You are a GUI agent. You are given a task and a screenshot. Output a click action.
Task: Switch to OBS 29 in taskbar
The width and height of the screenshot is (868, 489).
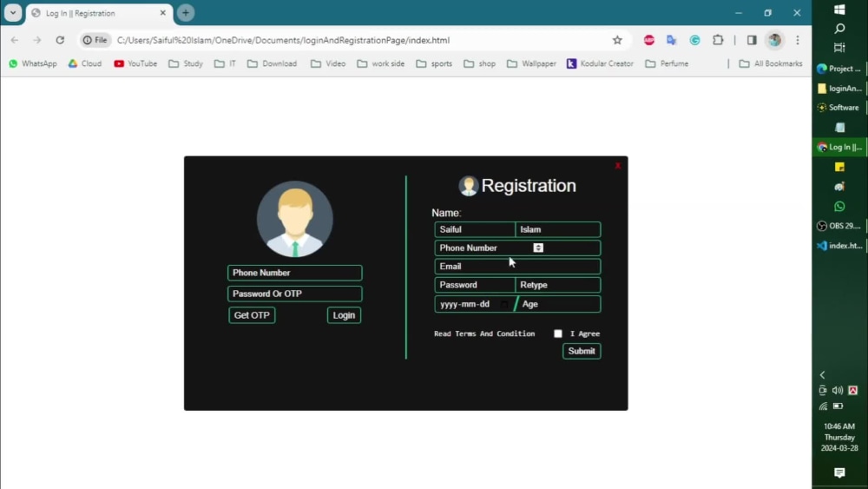point(839,226)
